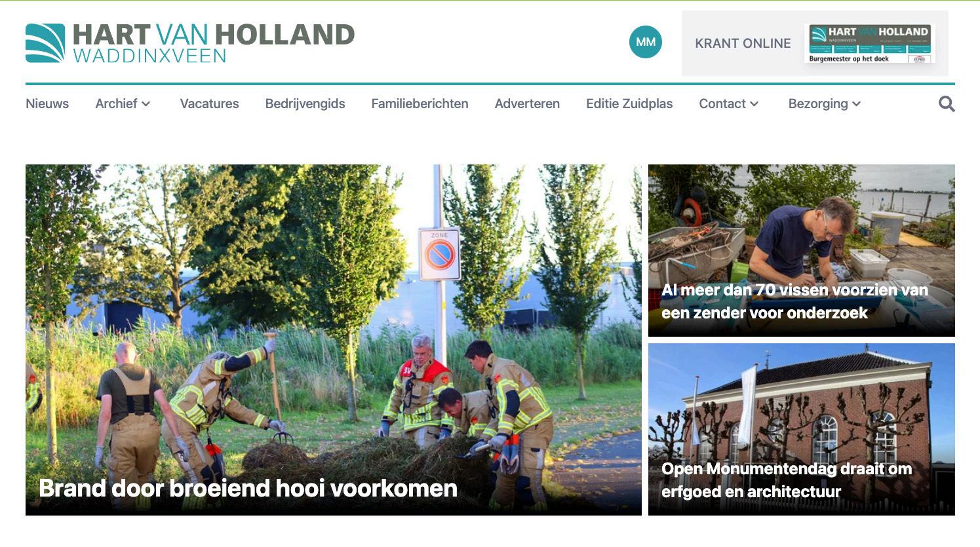980x547 pixels.
Task: Open the newspaper front-page thumbnail
Action: (x=870, y=43)
